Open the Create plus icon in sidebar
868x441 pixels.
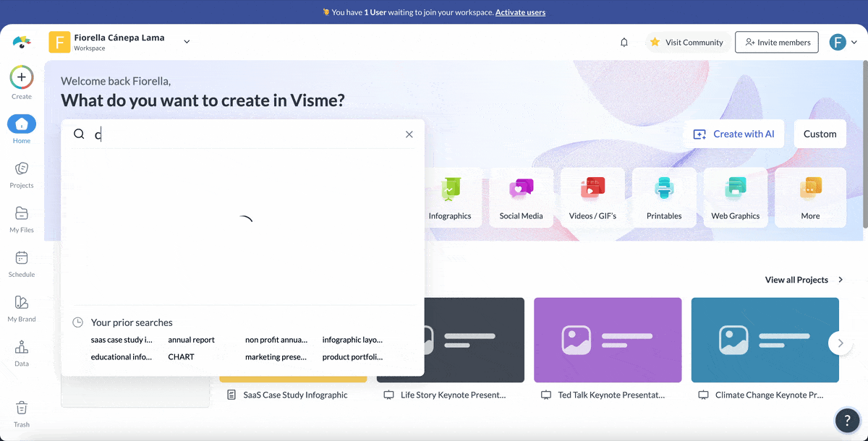[22, 77]
